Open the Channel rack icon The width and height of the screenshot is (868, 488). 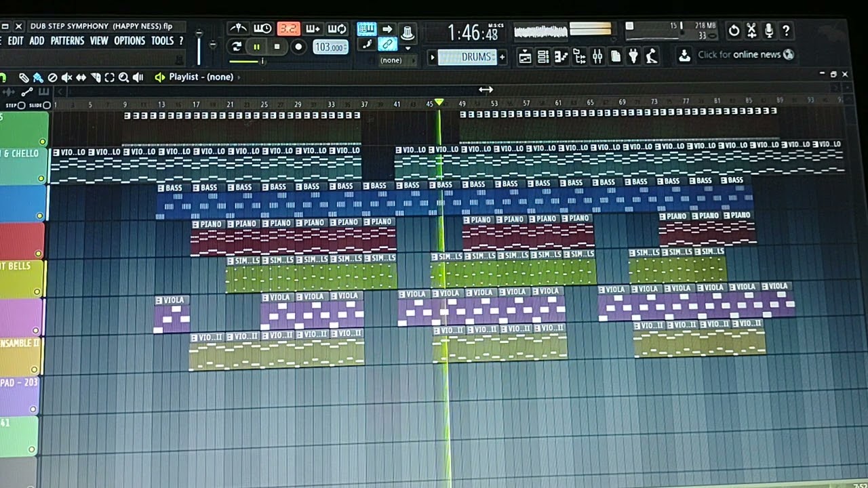pyautogui.click(x=543, y=57)
